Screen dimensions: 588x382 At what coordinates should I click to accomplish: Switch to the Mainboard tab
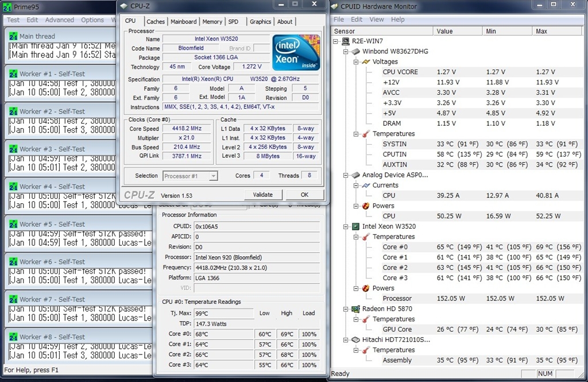(183, 22)
